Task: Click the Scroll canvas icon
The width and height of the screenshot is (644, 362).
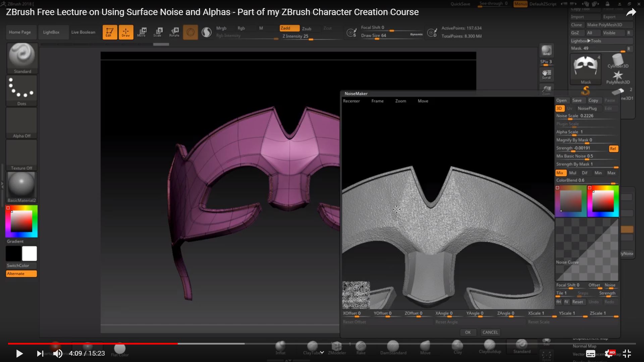Action: 546,75
